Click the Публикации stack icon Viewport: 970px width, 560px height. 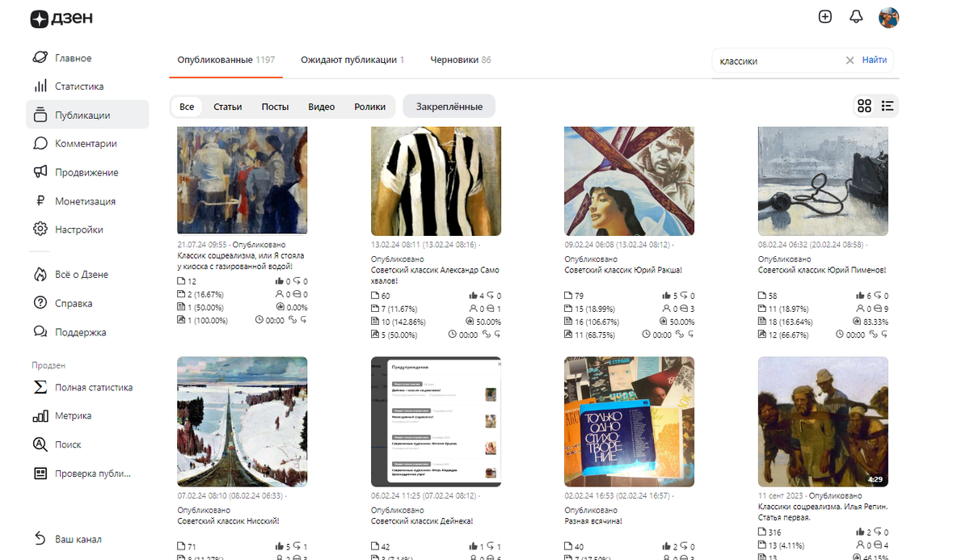pos(40,115)
